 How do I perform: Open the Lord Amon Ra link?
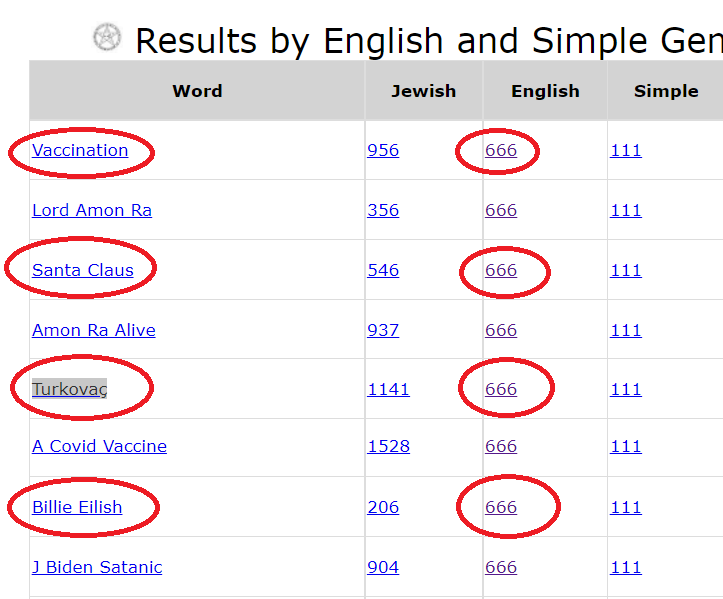click(x=92, y=210)
